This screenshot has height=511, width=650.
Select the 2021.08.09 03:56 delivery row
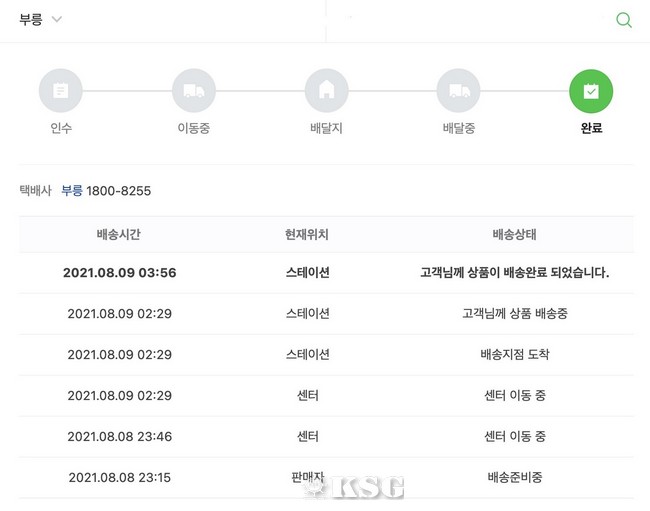click(119, 273)
